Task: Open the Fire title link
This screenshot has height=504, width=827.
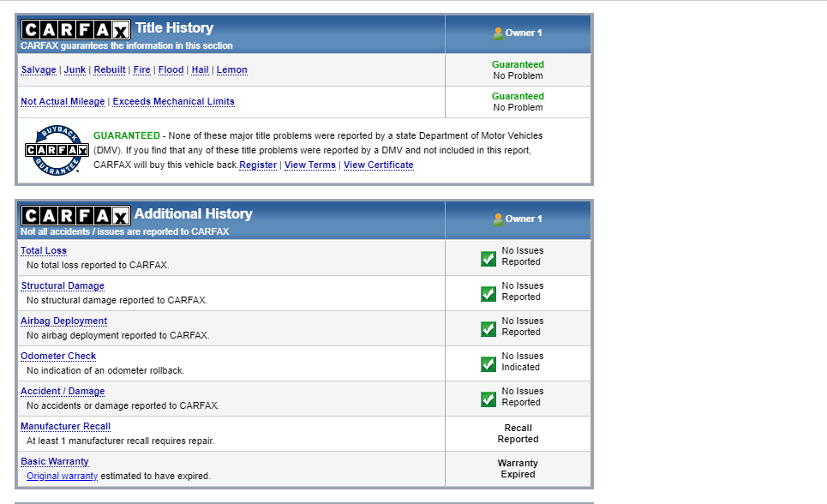Action: pyautogui.click(x=142, y=69)
